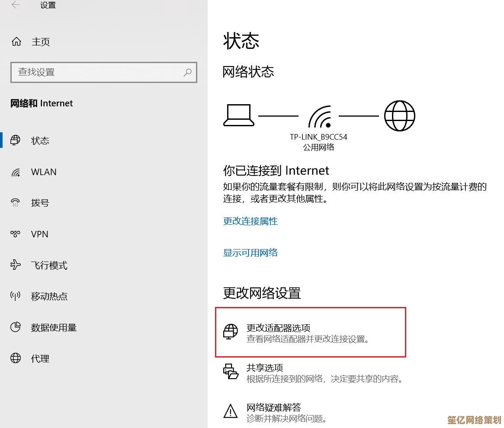Click the 状态 globe icon in sidebar
This screenshot has width=504, height=428.
tap(16, 140)
